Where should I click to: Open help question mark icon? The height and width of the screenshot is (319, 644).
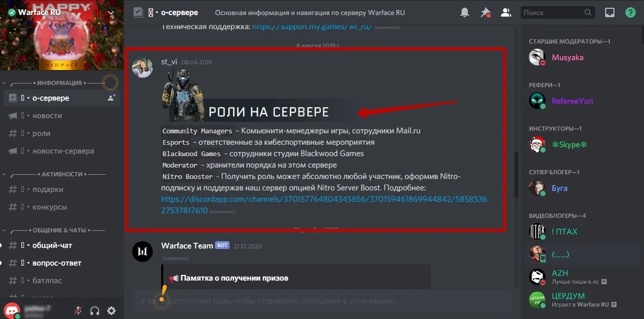point(631,12)
